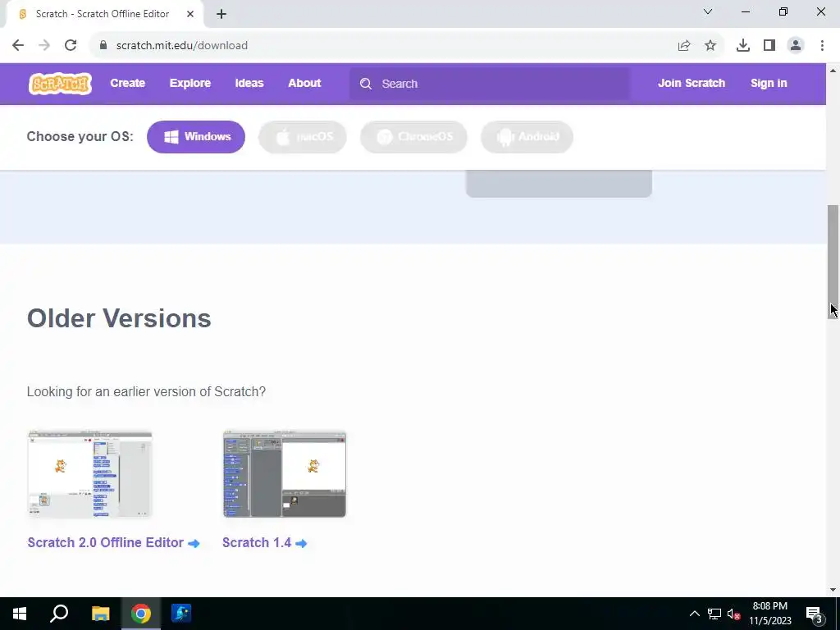Image resolution: width=840 pixels, height=630 pixels.
Task: Open the Explore menu item
Action: pyautogui.click(x=190, y=83)
